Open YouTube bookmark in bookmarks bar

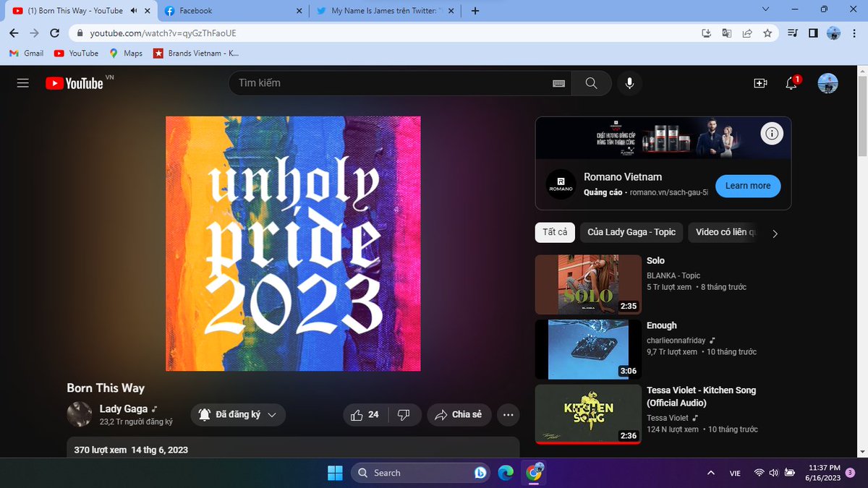pyautogui.click(x=76, y=53)
